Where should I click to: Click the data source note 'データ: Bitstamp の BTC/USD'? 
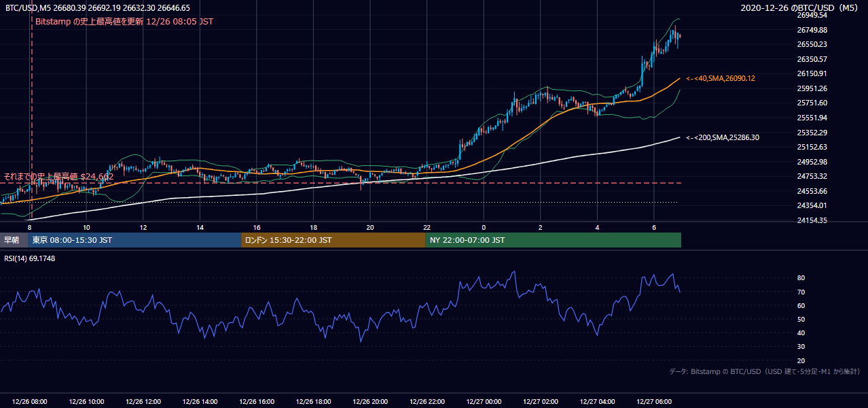765,372
